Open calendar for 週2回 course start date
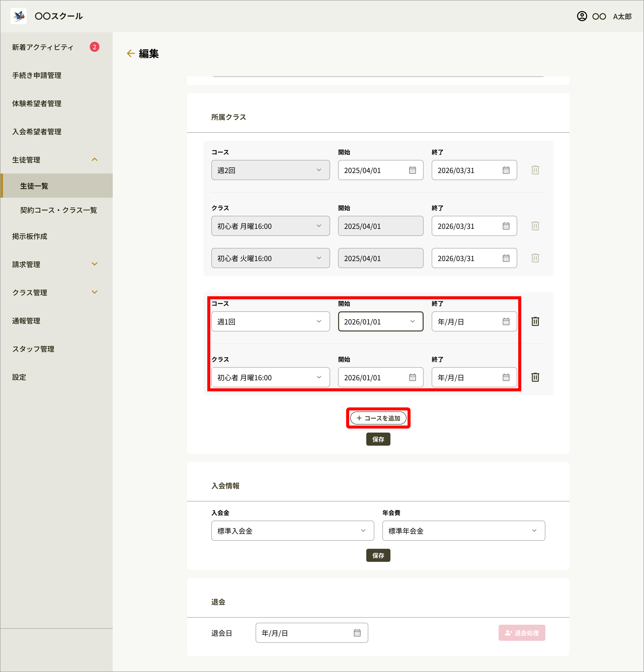The image size is (644, 672). pos(412,170)
